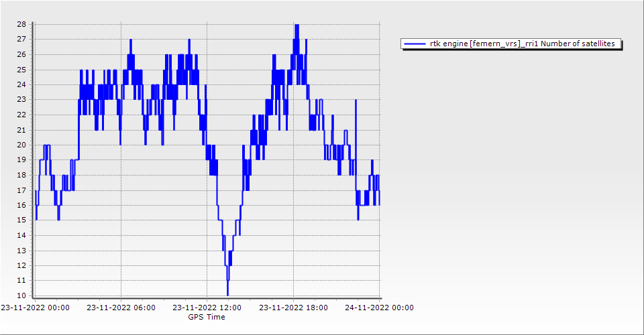This screenshot has height=335, width=644.
Task: Click the GPS Time axis title
Action: (207, 317)
